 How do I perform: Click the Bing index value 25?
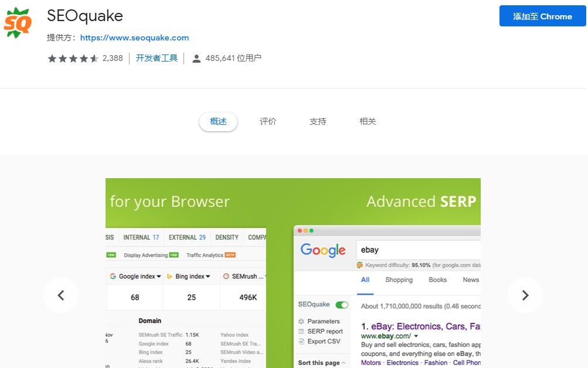pos(191,297)
